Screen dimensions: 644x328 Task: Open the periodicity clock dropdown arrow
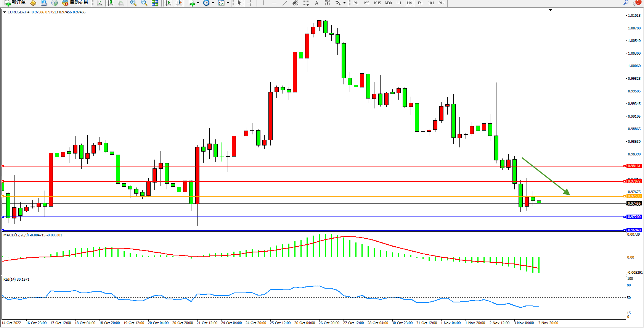[x=213, y=3]
